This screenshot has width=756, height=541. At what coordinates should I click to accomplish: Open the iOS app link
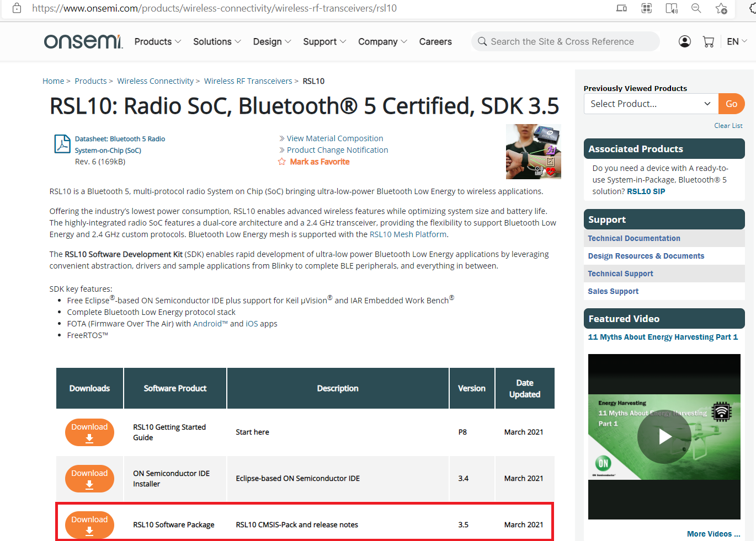[252, 324]
